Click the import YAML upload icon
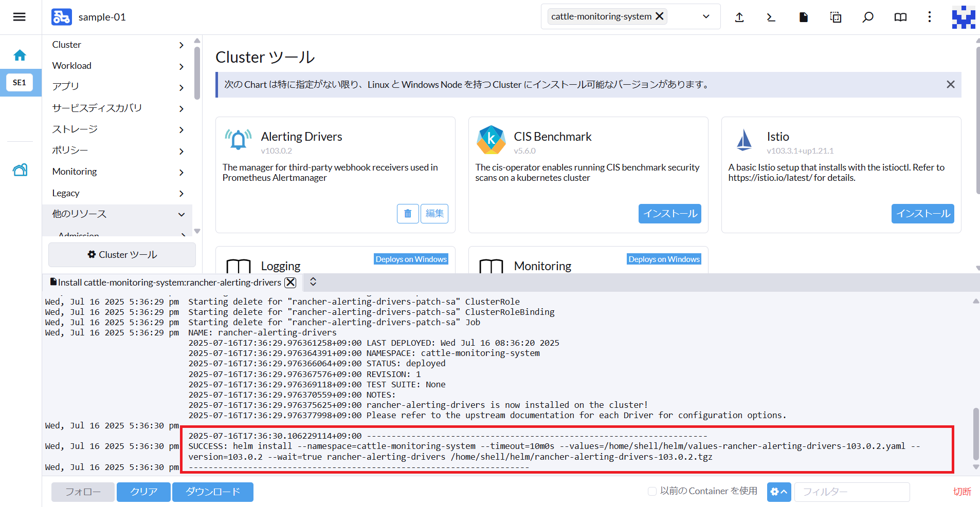Image resolution: width=980 pixels, height=507 pixels. tap(739, 17)
